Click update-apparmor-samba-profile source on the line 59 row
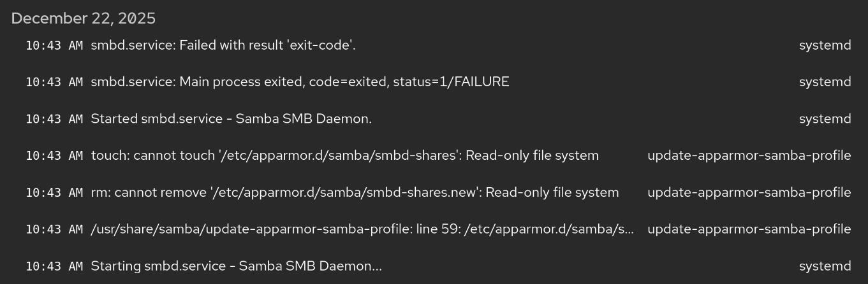This screenshot has height=284, width=868. point(749,229)
